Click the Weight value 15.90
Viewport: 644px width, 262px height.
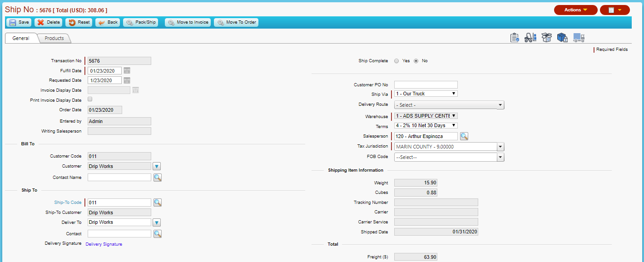pyautogui.click(x=416, y=183)
